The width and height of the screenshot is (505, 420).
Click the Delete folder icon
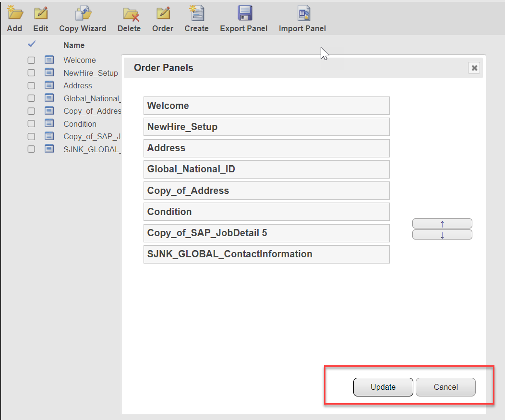click(x=131, y=14)
